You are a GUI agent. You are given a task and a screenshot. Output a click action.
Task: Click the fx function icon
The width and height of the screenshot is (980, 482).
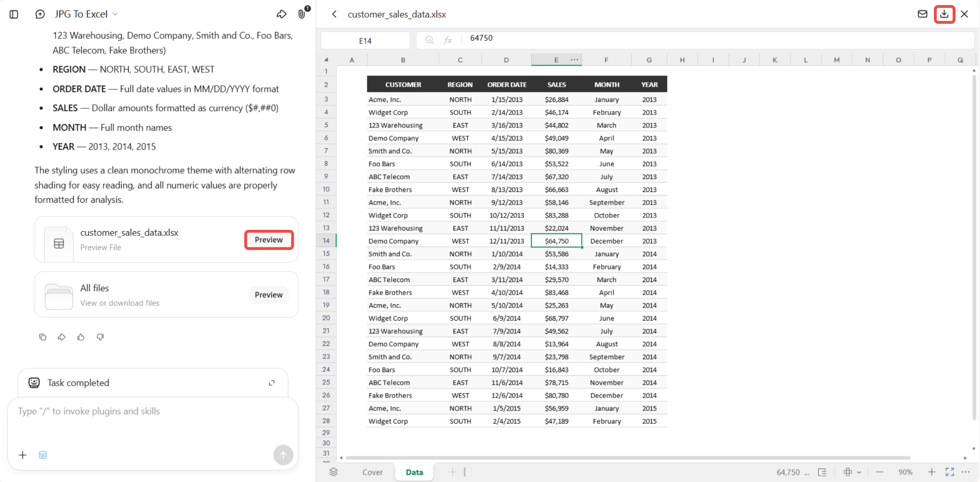(x=448, y=40)
